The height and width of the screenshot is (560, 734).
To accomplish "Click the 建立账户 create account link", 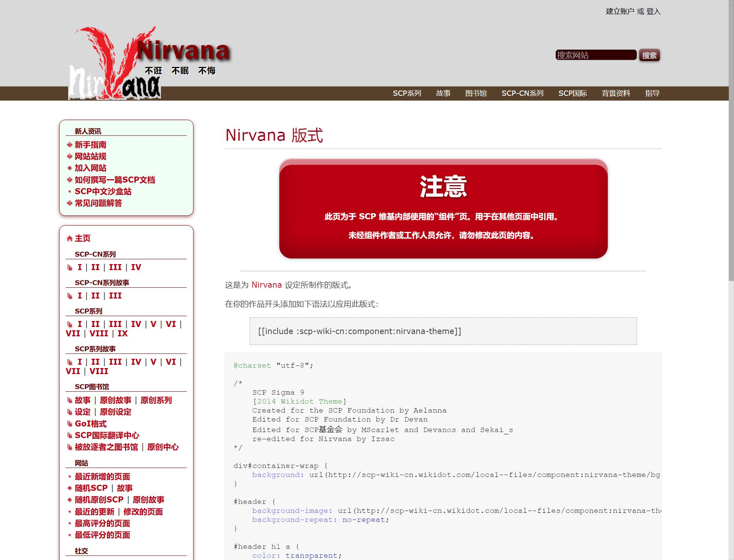I will click(x=620, y=12).
